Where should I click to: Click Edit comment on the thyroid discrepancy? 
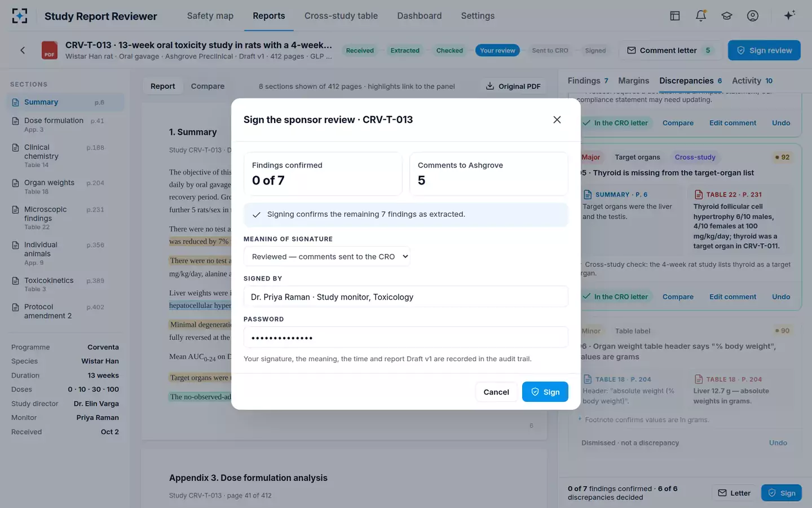pos(732,296)
